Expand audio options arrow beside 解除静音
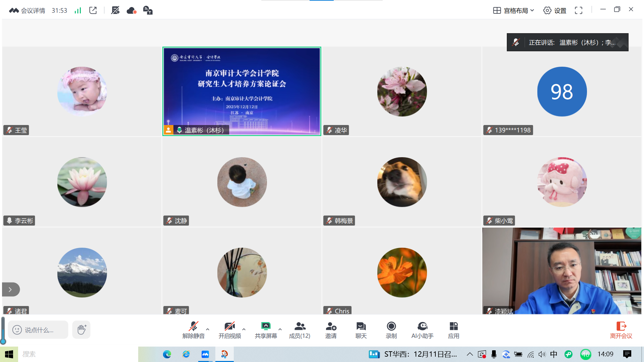Screen dimensions: 644x362 pyautogui.click(x=208, y=329)
